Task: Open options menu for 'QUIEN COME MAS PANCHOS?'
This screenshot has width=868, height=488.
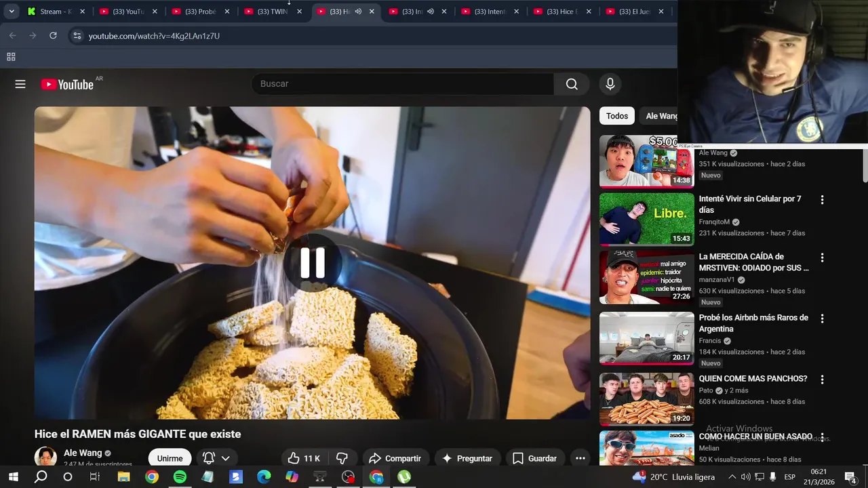Action: coord(822,380)
